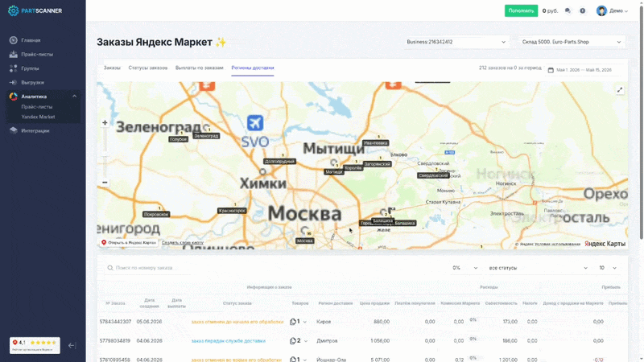
Task: Click the Статус заказа column header
Action: [x=237, y=303]
